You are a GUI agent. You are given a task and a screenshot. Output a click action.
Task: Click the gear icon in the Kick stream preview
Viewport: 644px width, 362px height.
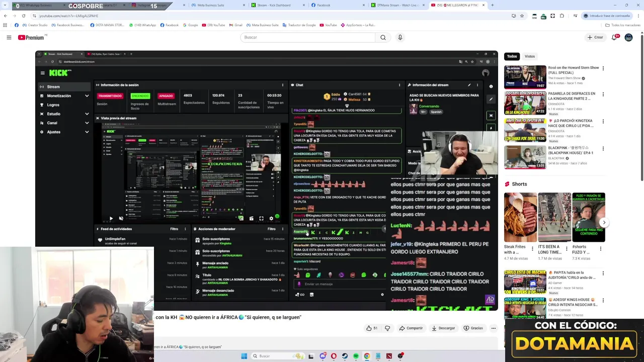[271, 218]
